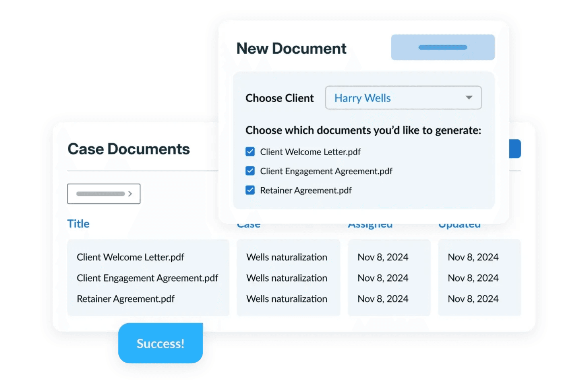Click Updated date Nov 8, 2024 for Retainer Agreement
The height and width of the screenshot is (392, 588).
[473, 299]
